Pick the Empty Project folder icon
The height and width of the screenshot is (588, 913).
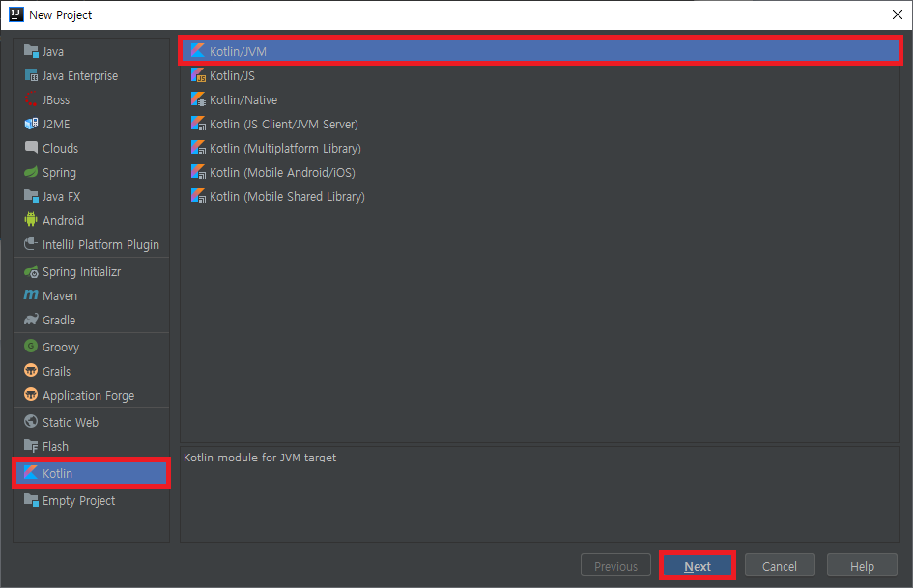(x=31, y=500)
